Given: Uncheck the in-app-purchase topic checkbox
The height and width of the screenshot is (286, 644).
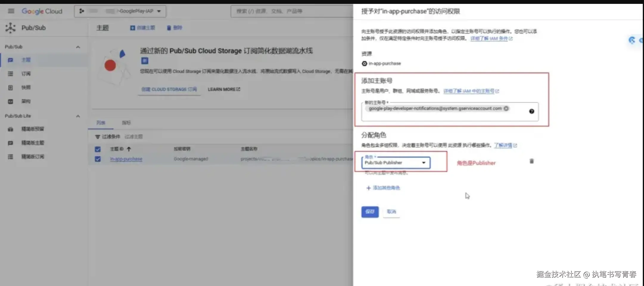Looking at the screenshot, I should pyautogui.click(x=98, y=159).
